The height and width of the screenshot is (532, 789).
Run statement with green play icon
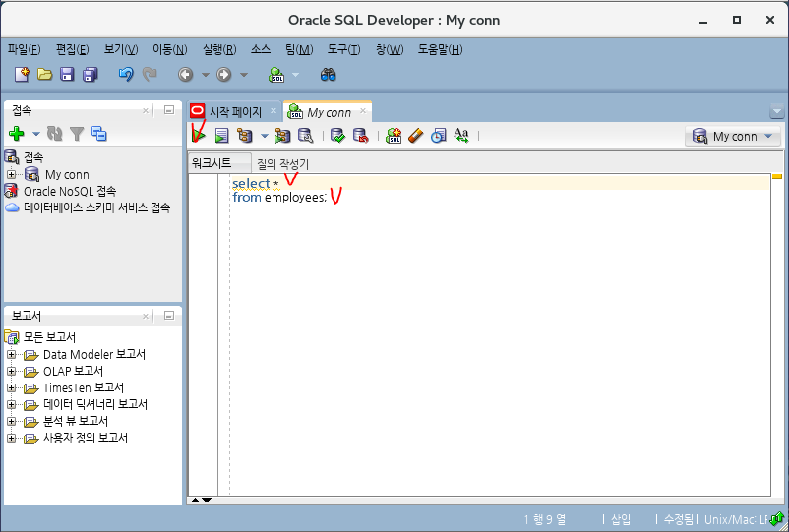(x=200, y=136)
